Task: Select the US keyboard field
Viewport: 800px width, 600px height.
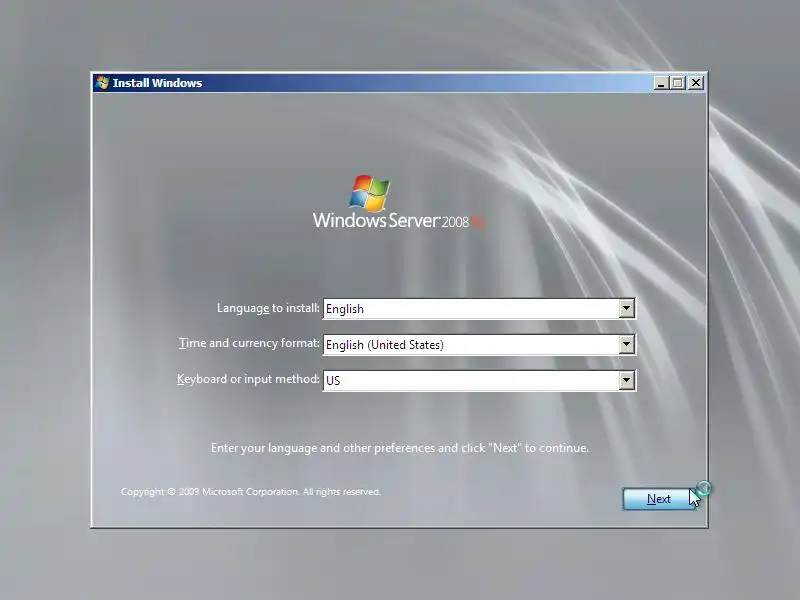Action: click(x=479, y=380)
